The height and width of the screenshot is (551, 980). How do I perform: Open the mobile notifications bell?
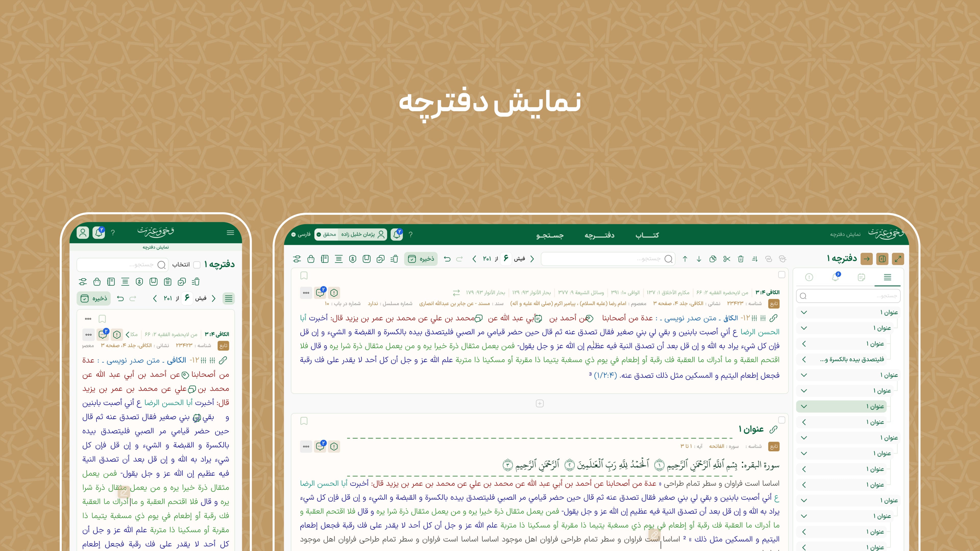pyautogui.click(x=99, y=232)
